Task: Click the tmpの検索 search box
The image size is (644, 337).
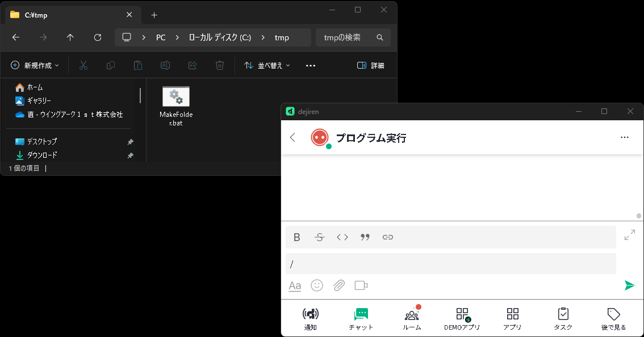Action: 346,37
